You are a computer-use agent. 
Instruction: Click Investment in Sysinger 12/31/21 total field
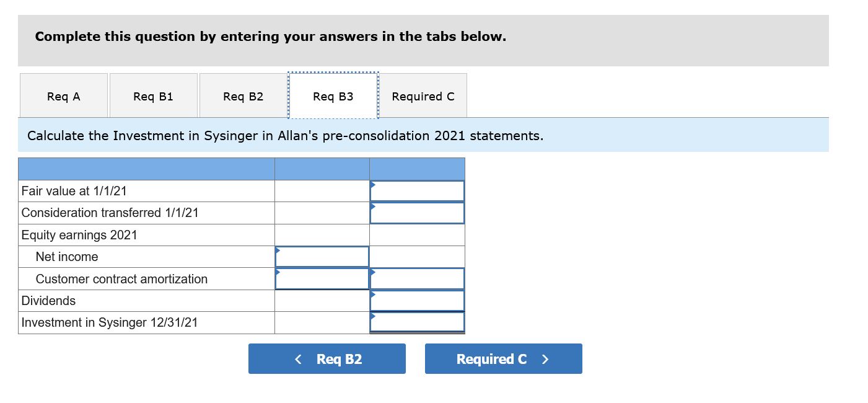click(417, 322)
